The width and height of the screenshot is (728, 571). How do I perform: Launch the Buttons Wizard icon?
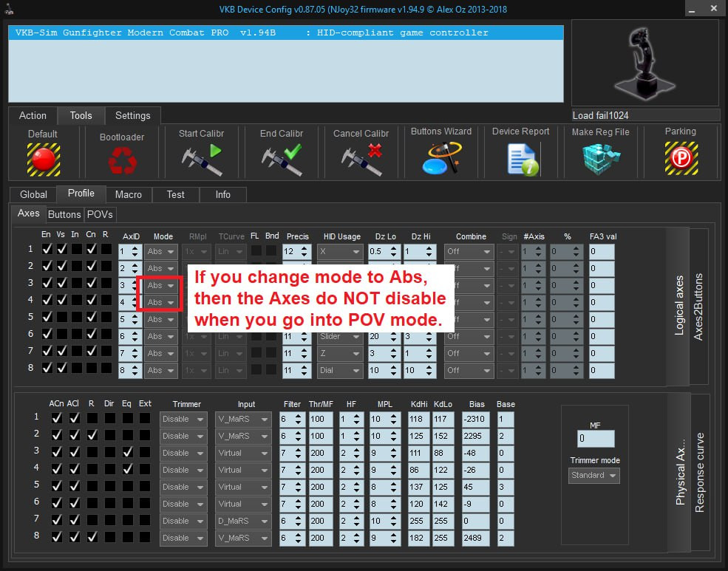point(441,158)
